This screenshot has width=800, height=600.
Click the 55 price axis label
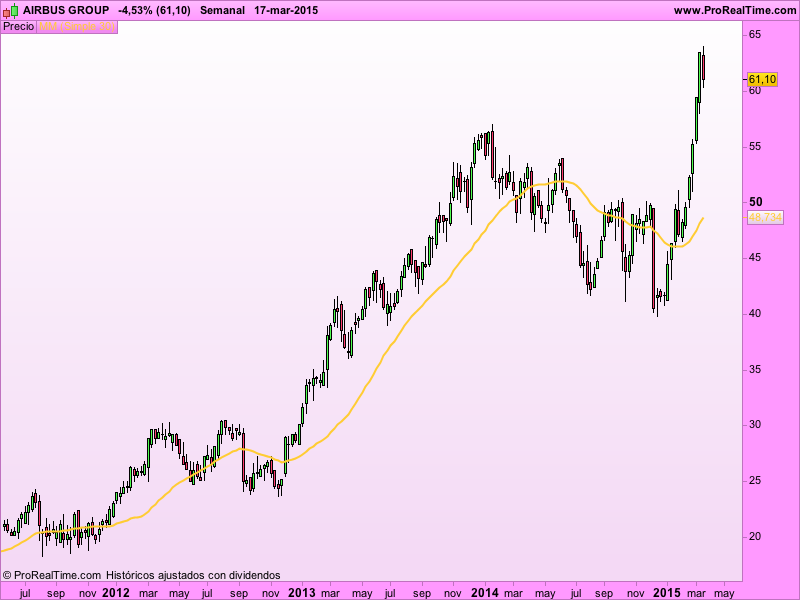click(755, 147)
